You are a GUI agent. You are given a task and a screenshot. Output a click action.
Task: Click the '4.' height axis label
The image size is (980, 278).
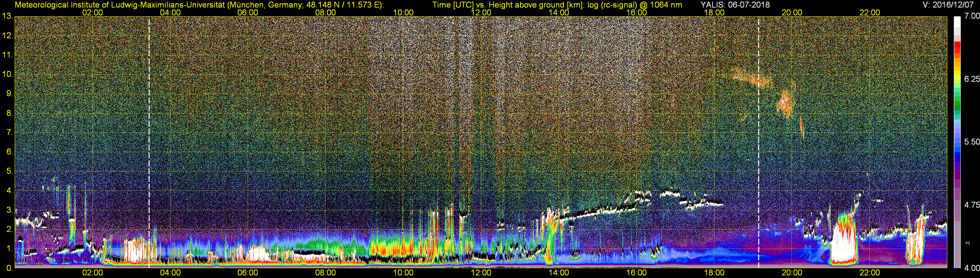tap(9, 190)
